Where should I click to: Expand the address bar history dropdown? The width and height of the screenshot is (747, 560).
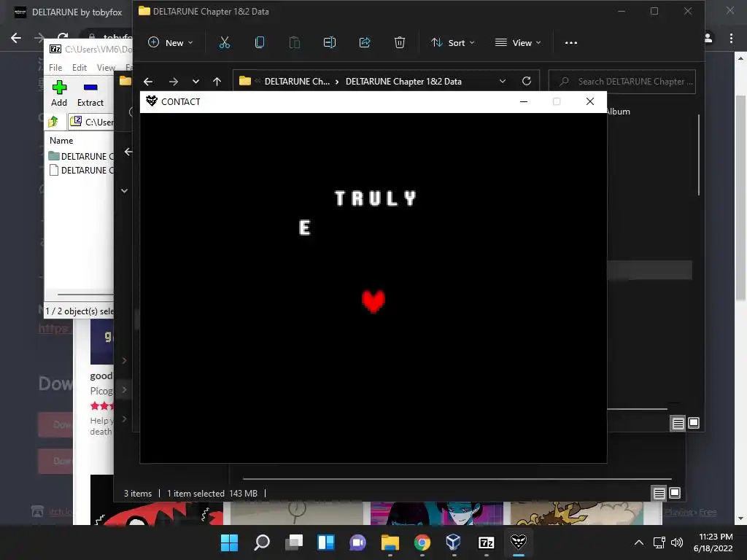[502, 82]
